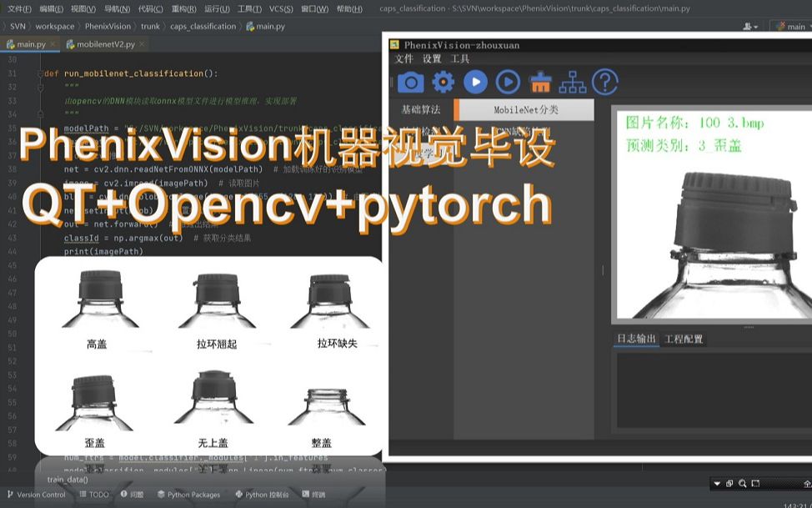Open the 设置 menu in PhenixVision window
Screen dimensions: 812x508
tap(432, 58)
